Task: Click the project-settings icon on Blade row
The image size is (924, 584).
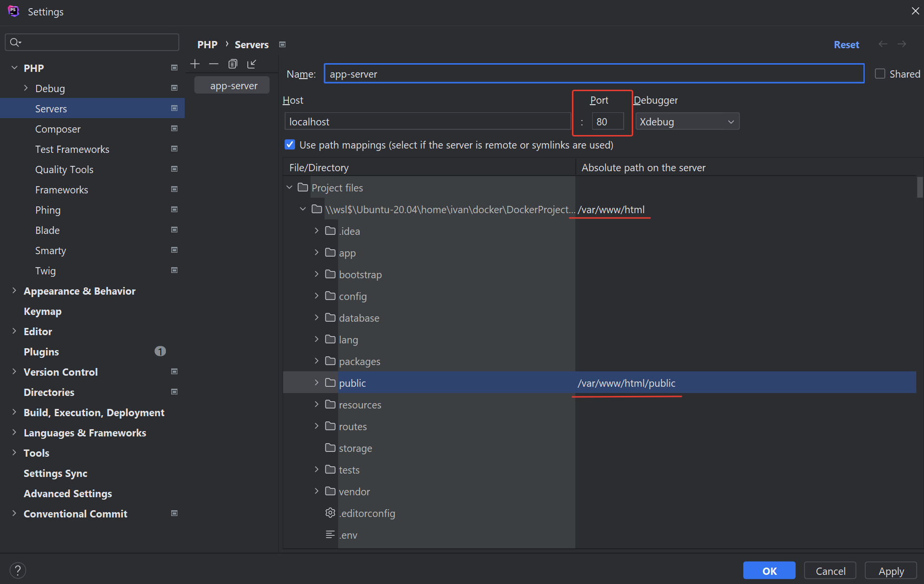Action: (x=174, y=230)
